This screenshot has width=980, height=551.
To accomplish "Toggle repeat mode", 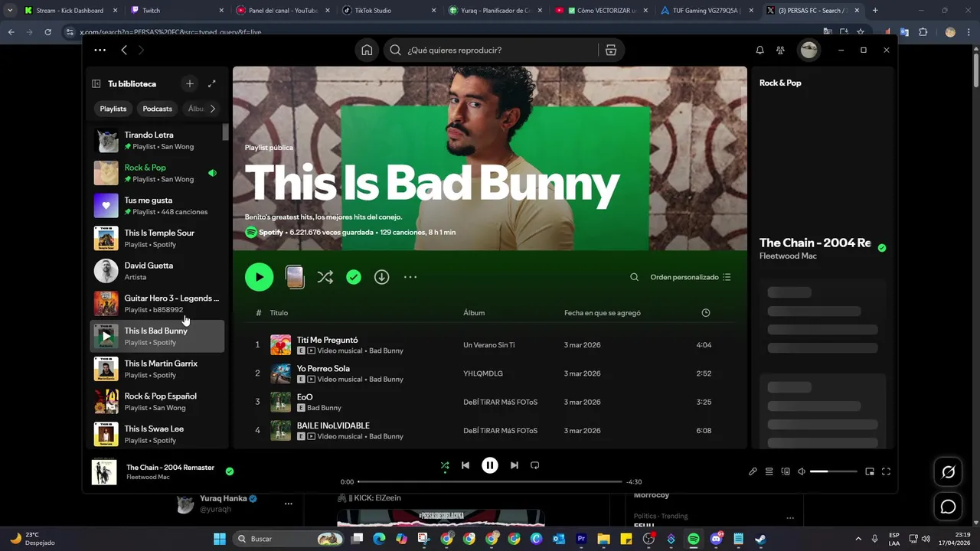I will (535, 465).
